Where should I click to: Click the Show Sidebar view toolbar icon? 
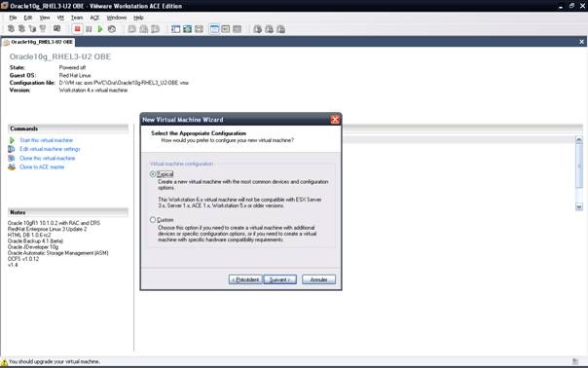(x=176, y=29)
